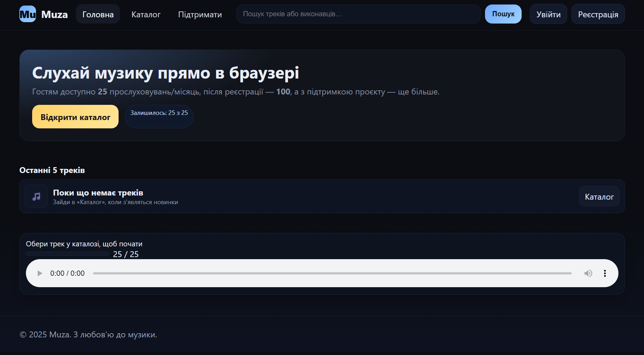Open the Головна nav tab
The image size is (644, 355).
[x=98, y=14]
